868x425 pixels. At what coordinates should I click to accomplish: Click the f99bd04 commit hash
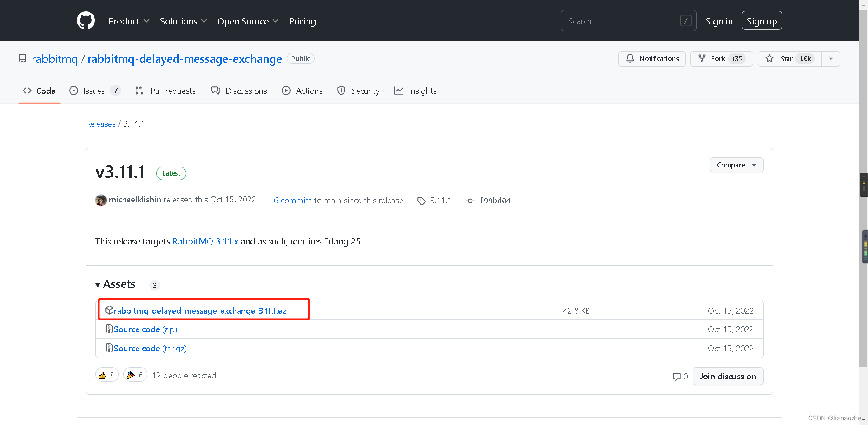[495, 201]
